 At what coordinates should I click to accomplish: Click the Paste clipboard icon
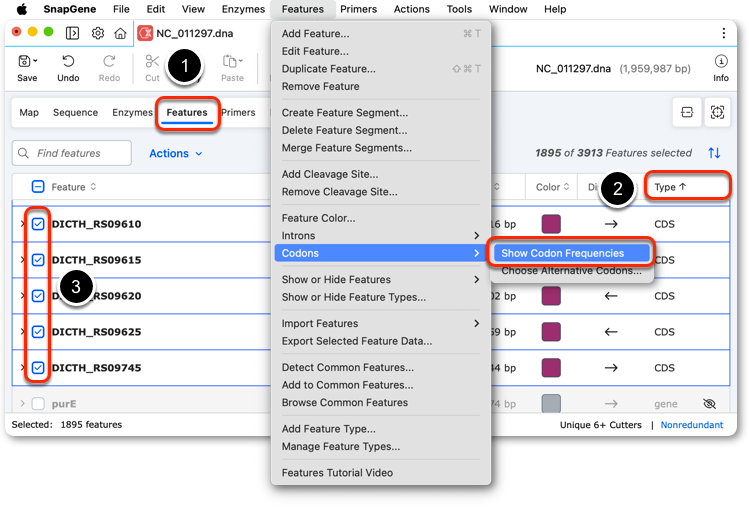click(230, 61)
